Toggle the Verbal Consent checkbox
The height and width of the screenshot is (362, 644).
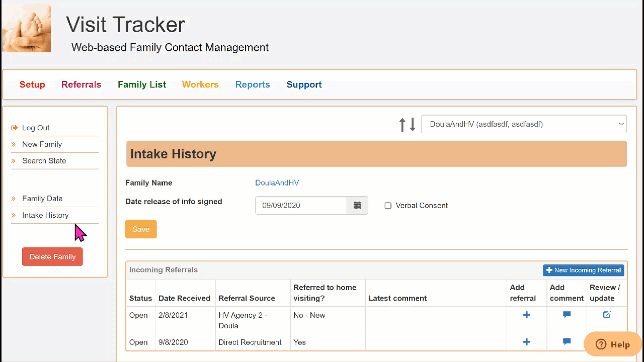pos(388,206)
